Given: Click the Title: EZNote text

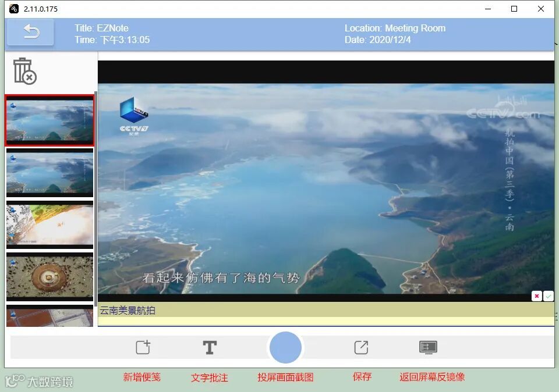Looking at the screenshot, I should click(101, 28).
